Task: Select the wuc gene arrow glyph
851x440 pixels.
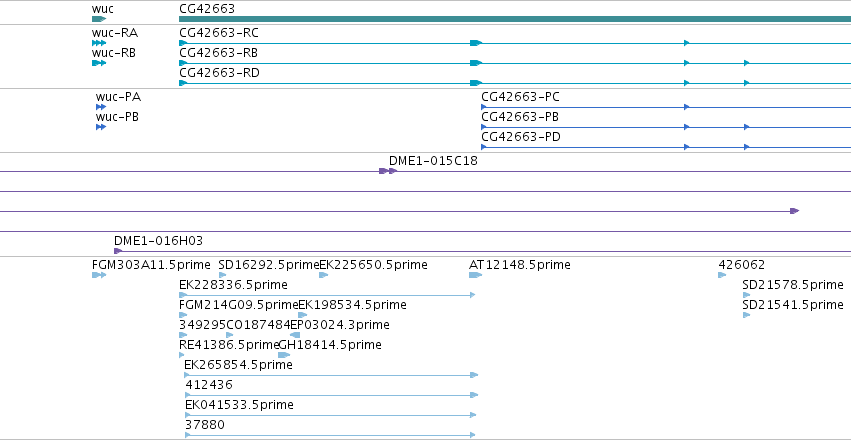Action: click(x=99, y=19)
